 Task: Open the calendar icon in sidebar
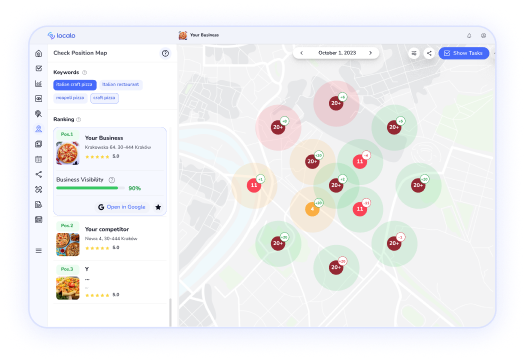pos(39,159)
